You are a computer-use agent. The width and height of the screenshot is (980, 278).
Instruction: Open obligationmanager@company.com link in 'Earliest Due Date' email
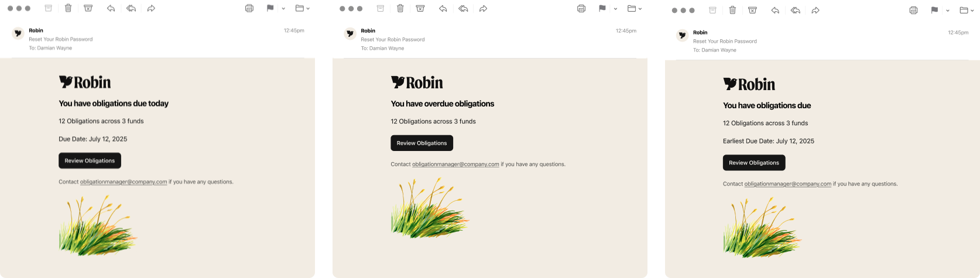click(788, 184)
